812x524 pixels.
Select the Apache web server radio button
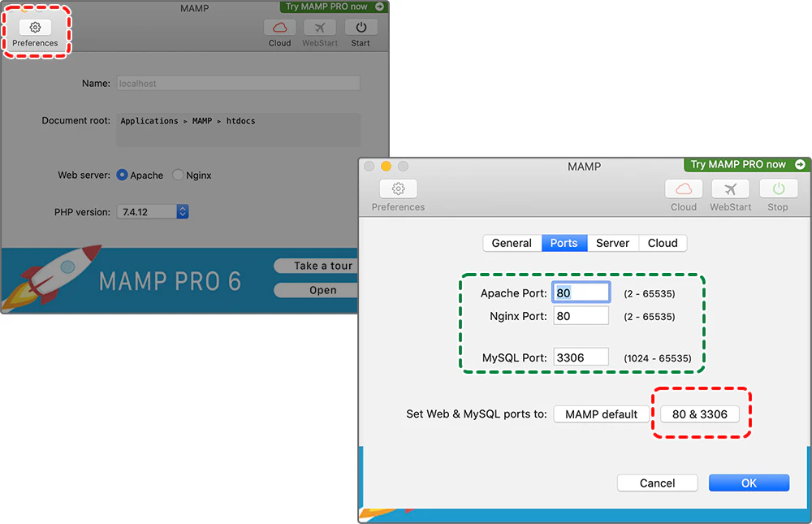coord(123,175)
